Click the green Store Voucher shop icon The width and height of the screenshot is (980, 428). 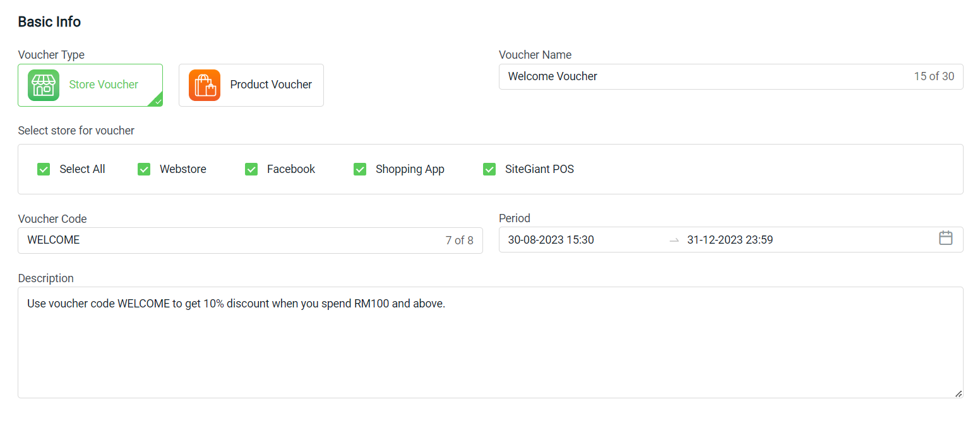click(44, 85)
